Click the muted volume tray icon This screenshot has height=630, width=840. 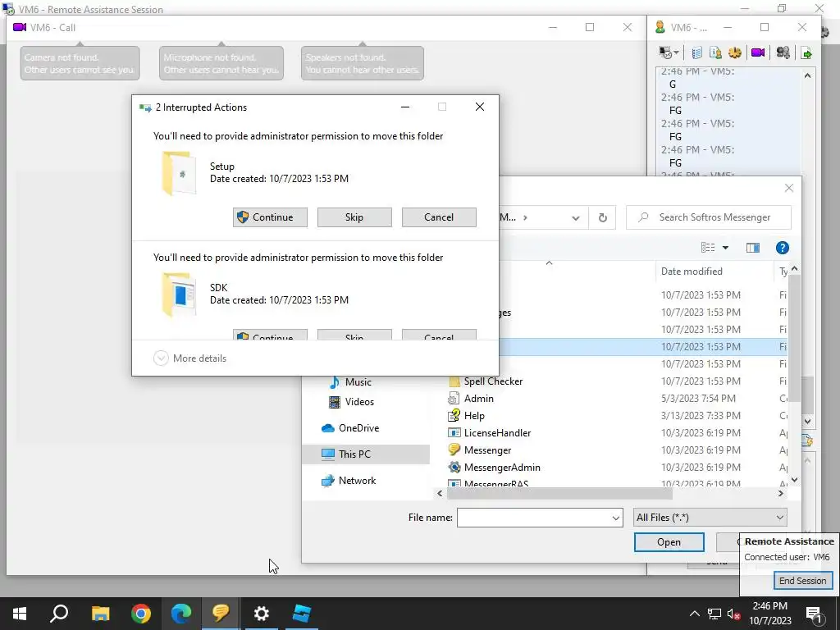[734, 614]
